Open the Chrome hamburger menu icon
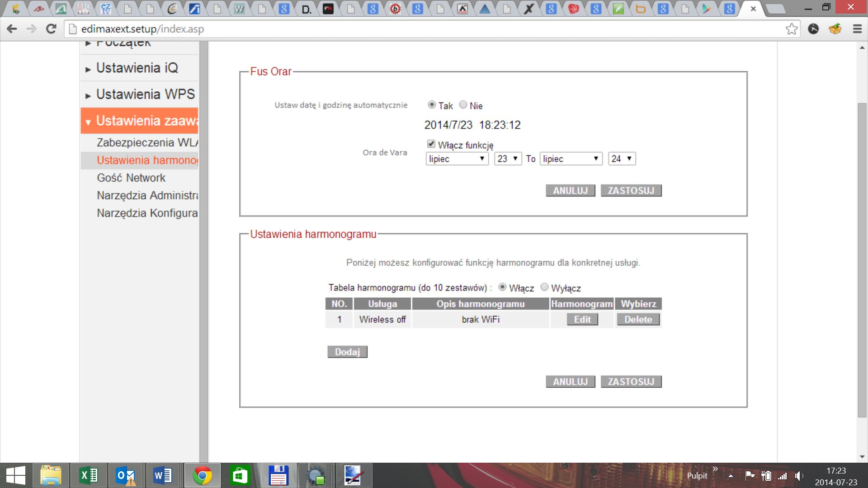 [x=857, y=29]
